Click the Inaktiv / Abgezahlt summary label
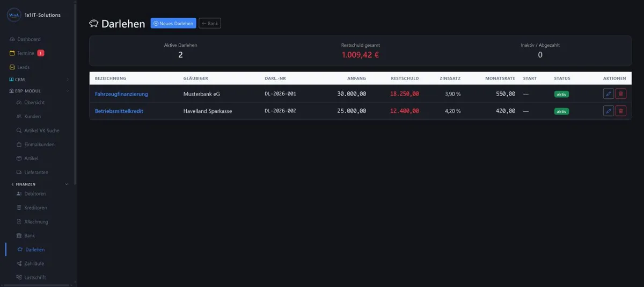 (540, 45)
